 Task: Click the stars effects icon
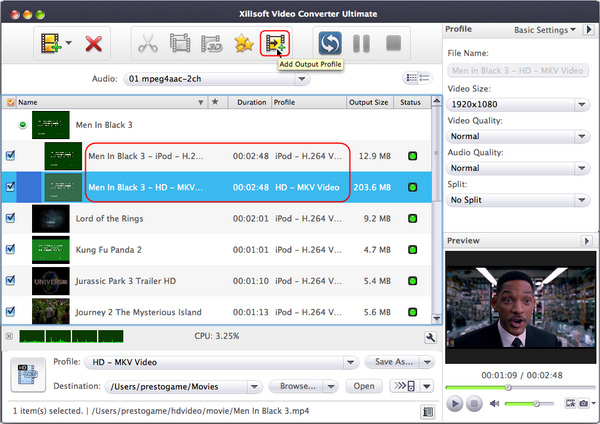(244, 43)
